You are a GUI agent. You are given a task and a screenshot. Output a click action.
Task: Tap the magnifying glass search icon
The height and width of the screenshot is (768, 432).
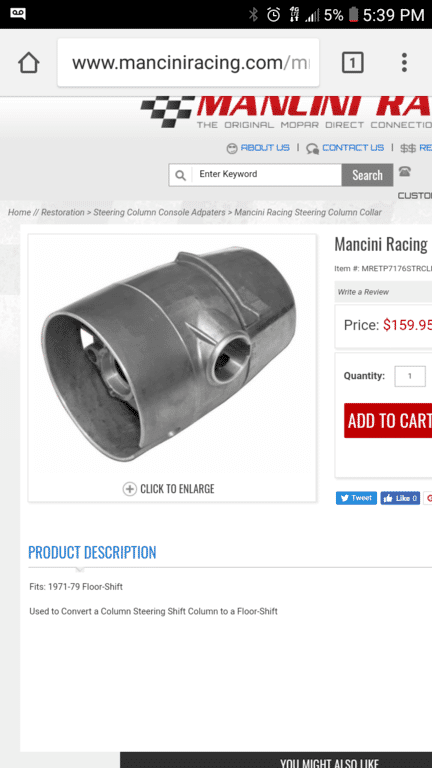[x=180, y=175]
